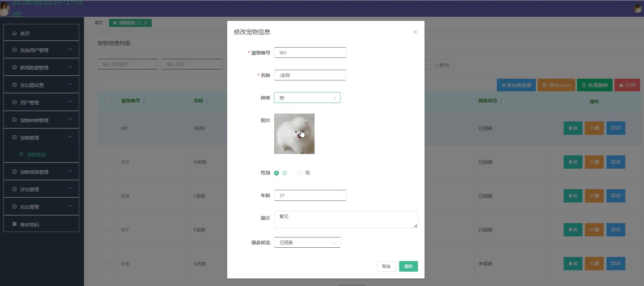Click delete 删 button for row 001

(594, 128)
